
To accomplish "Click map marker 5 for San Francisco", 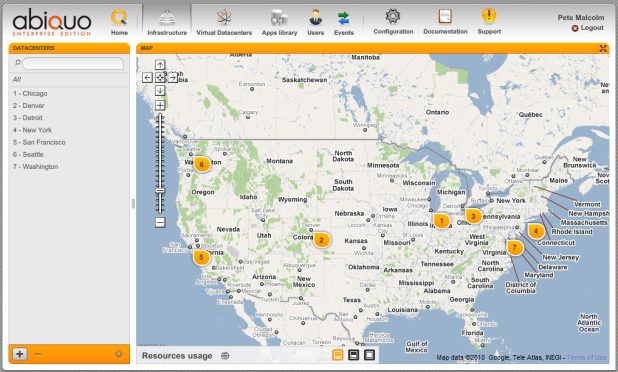I will click(201, 257).
